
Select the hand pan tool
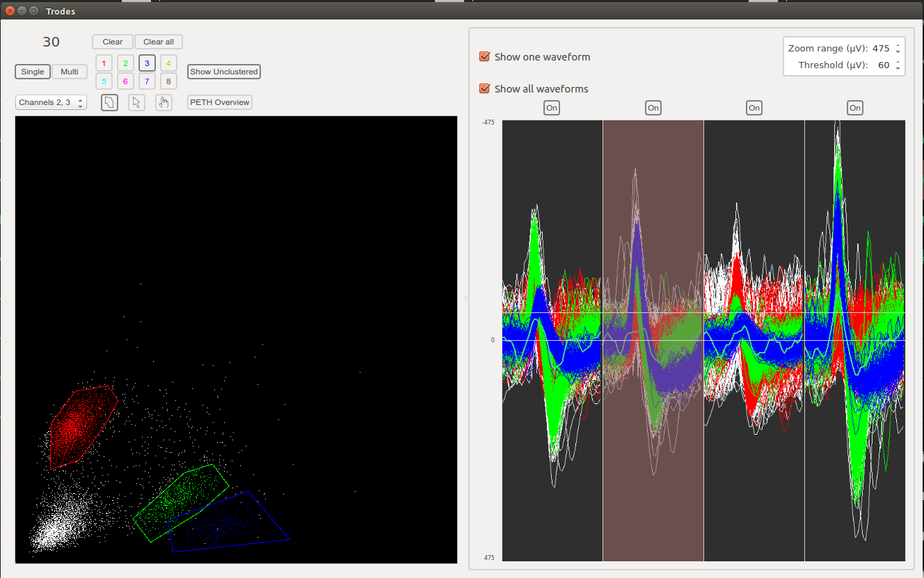164,102
